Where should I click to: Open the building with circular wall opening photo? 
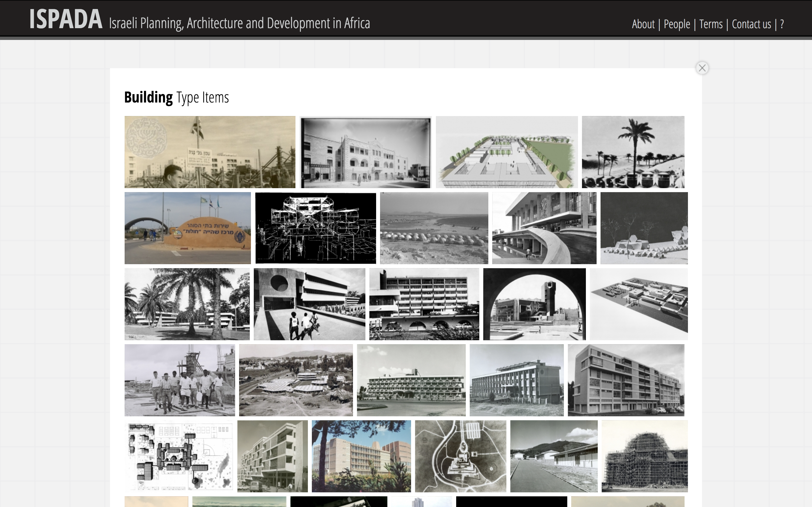click(309, 304)
